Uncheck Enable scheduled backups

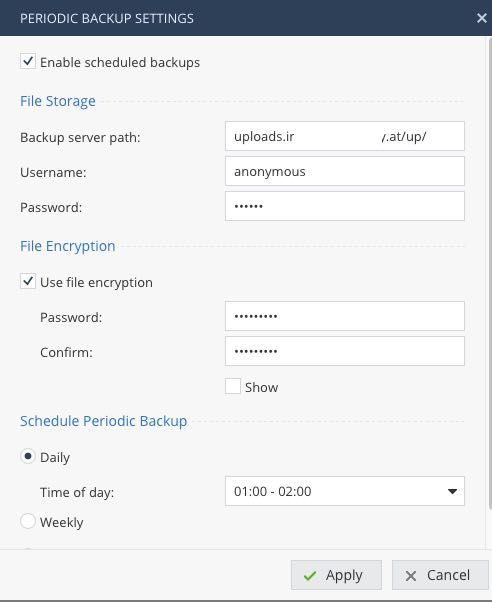(28, 61)
